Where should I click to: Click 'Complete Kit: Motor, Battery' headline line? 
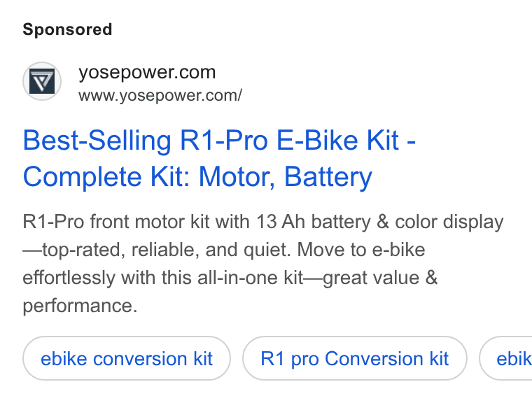point(197,177)
